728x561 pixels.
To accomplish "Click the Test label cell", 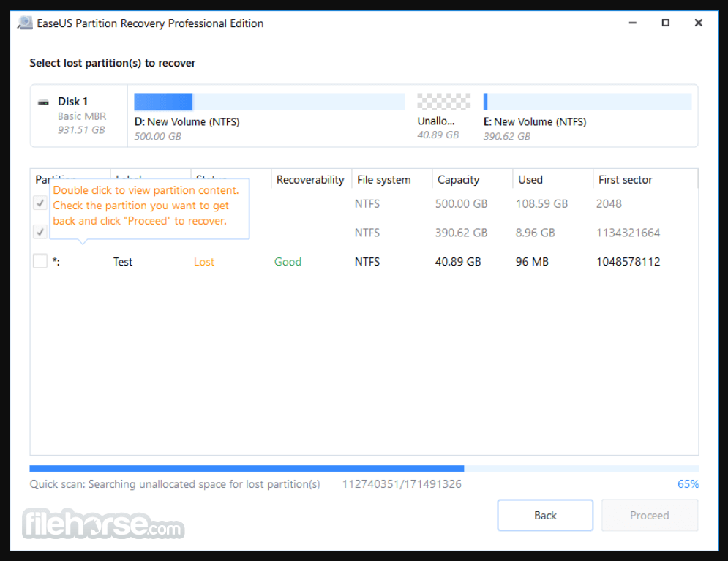I will [123, 262].
